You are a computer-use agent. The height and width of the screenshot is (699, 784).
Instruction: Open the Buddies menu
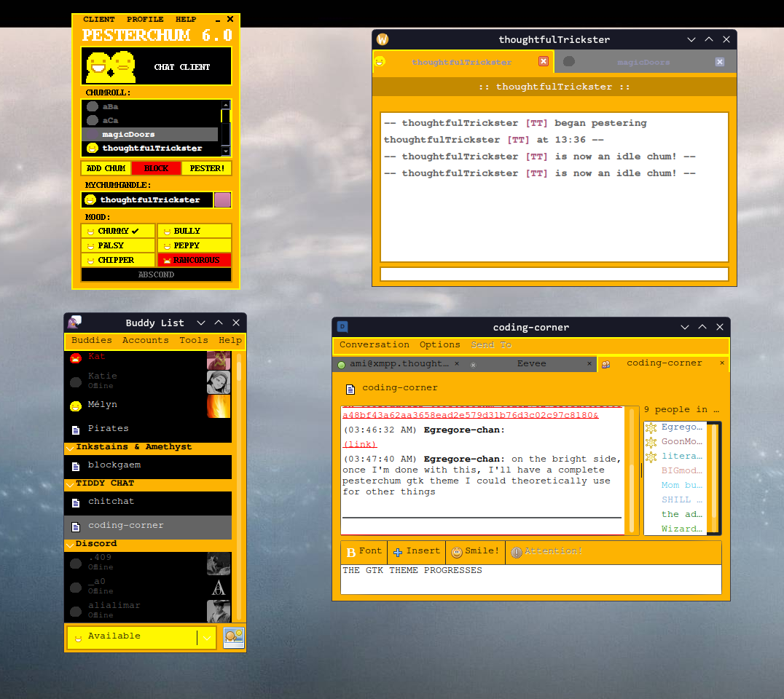(x=91, y=340)
